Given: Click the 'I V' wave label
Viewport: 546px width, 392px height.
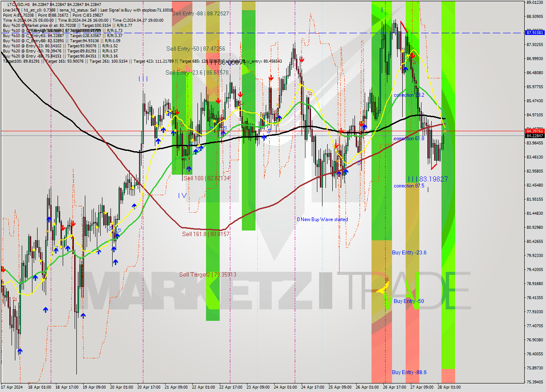Looking at the screenshot, I should pos(182,196).
